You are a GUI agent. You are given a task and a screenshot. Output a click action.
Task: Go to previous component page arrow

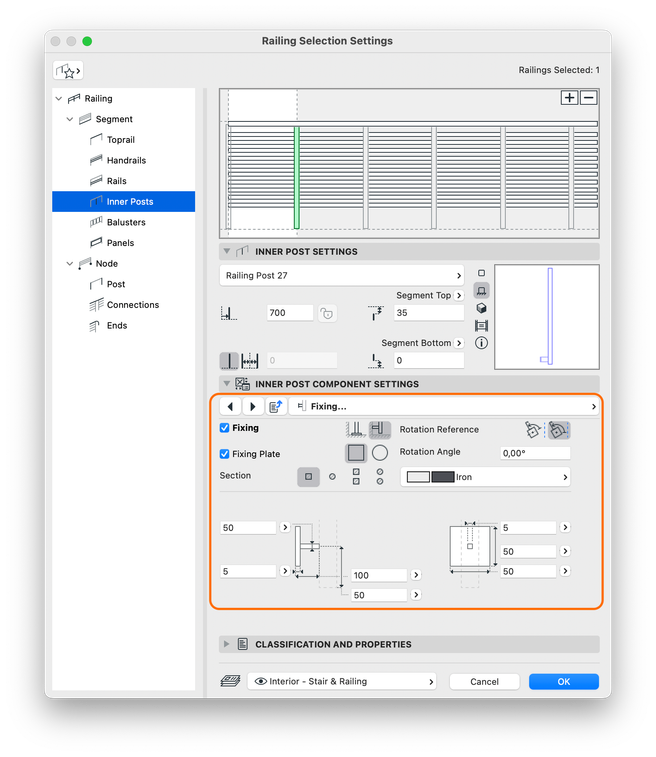231,407
